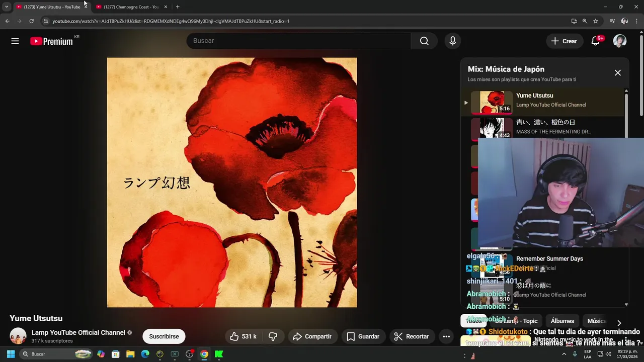Image resolution: width=644 pixels, height=362 pixels.
Task: Play Yume Utsutsu in the mix playlist
Action: pyautogui.click(x=543, y=103)
